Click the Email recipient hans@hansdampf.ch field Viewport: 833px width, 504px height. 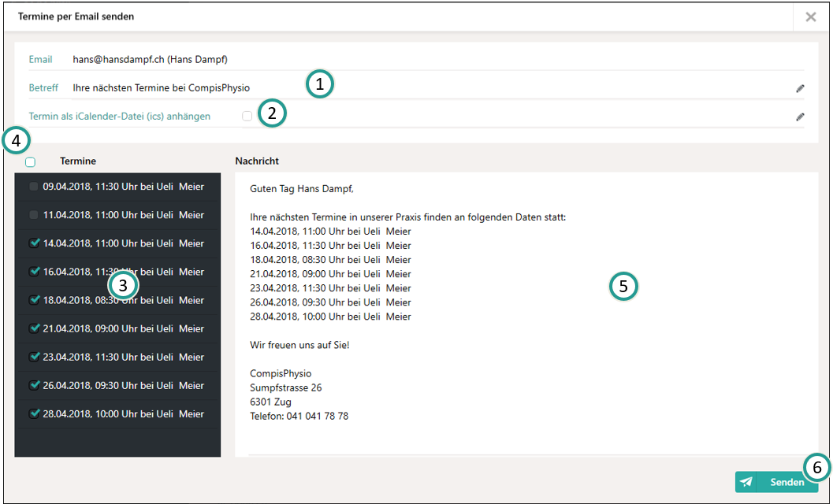[x=437, y=60]
